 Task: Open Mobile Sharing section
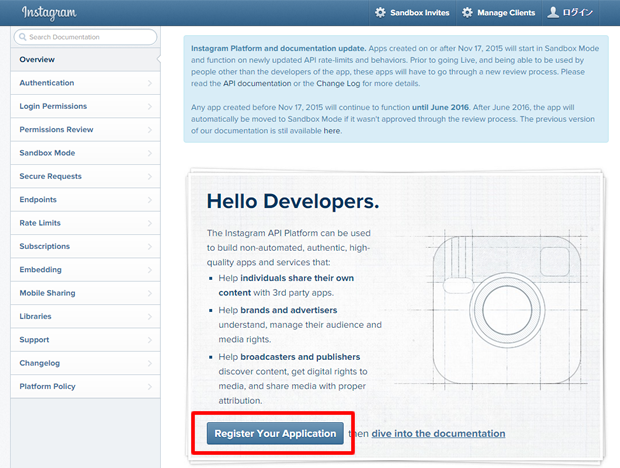point(85,293)
